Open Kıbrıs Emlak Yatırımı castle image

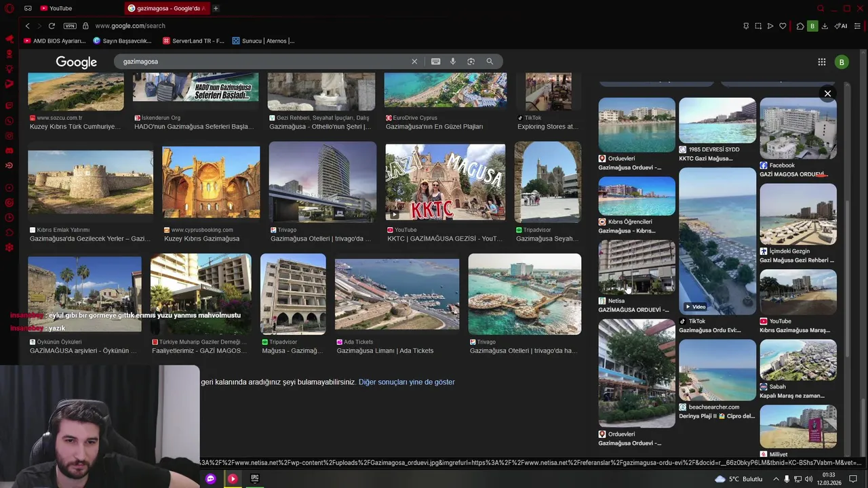(90, 182)
